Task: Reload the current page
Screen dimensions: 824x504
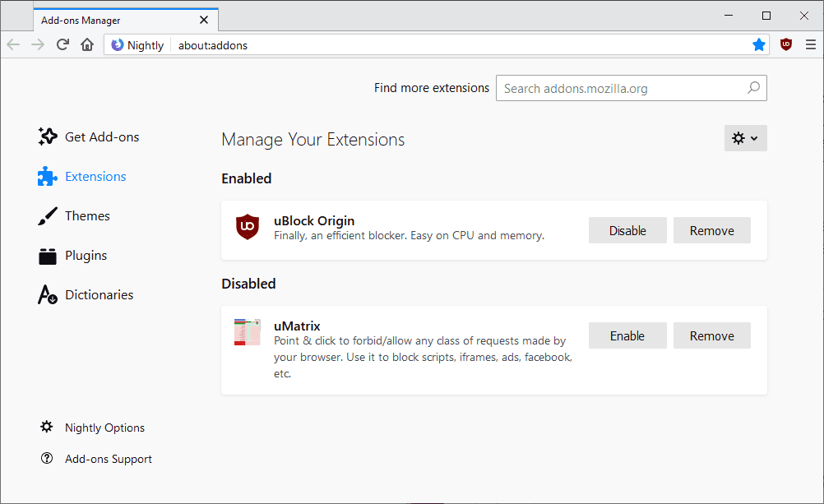Action: tap(62, 44)
